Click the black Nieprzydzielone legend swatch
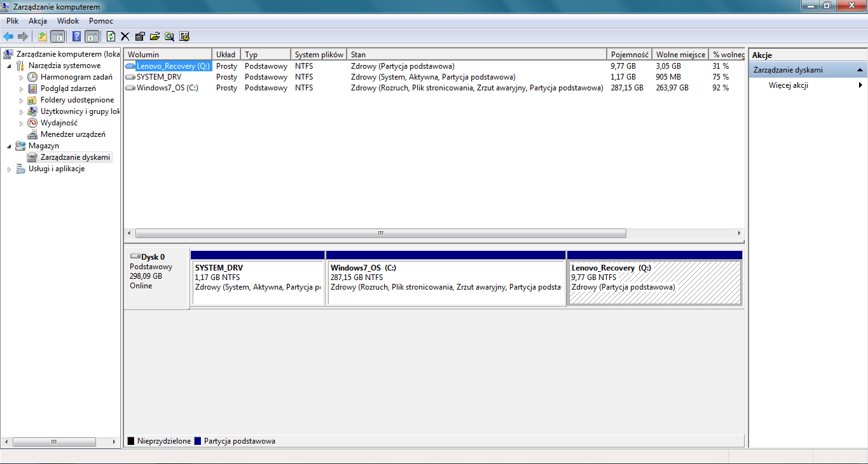868x464 pixels. pos(131,440)
